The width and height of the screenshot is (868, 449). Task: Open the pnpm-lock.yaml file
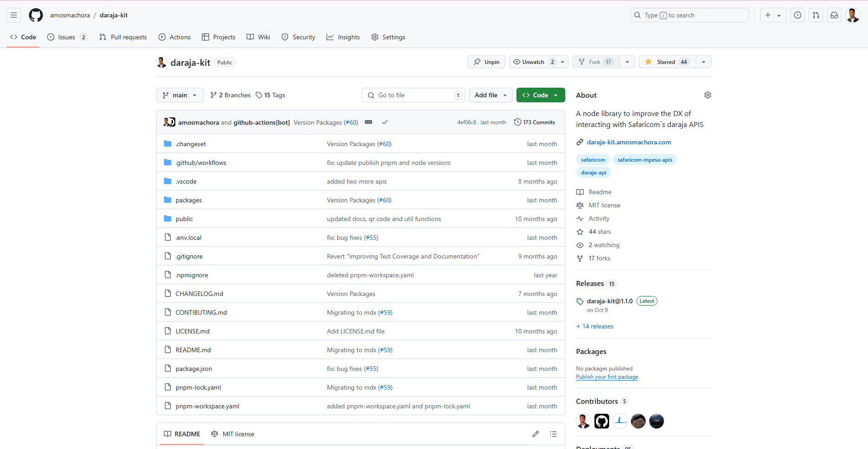[198, 387]
